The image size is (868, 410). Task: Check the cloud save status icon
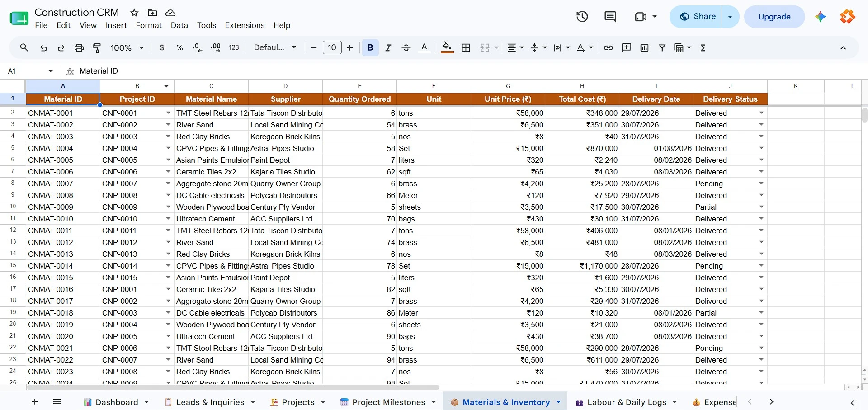pos(170,13)
